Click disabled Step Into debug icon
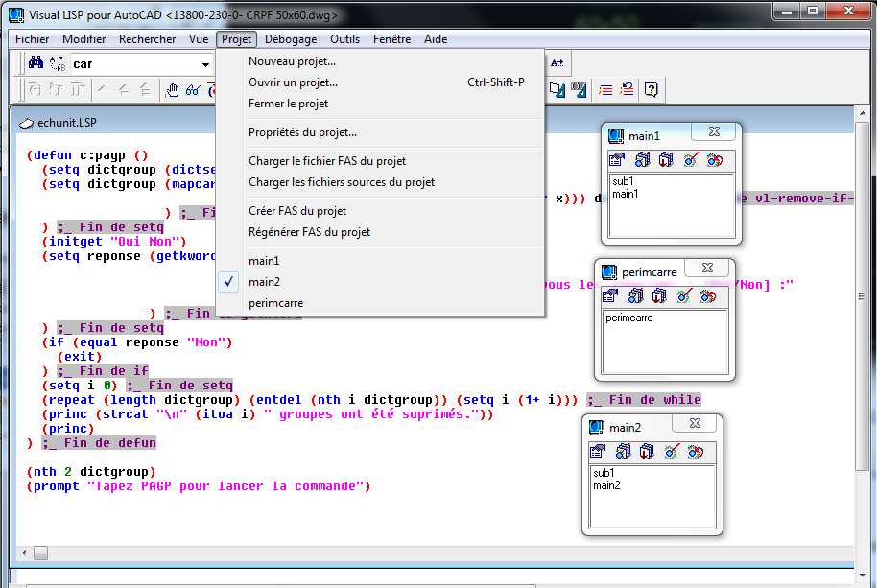 point(36,89)
